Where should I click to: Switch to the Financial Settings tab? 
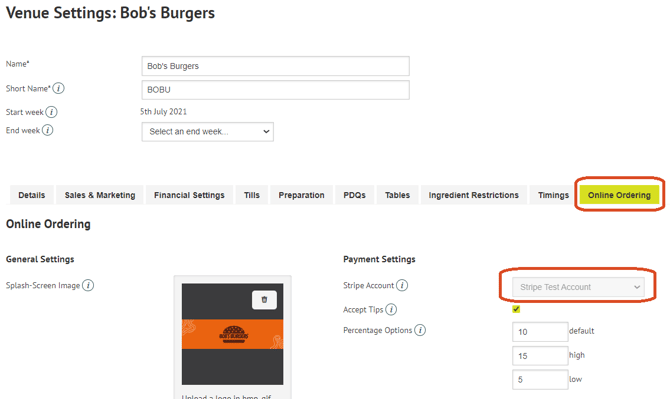(x=189, y=195)
